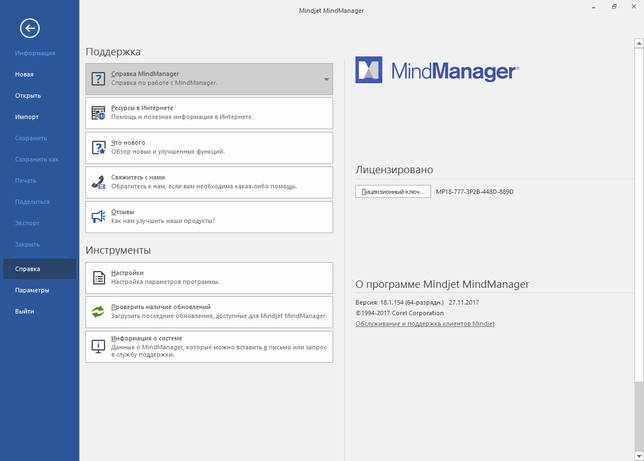Click the Свяжитесь с нами card title
This screenshot has height=461, width=644.
click(138, 177)
